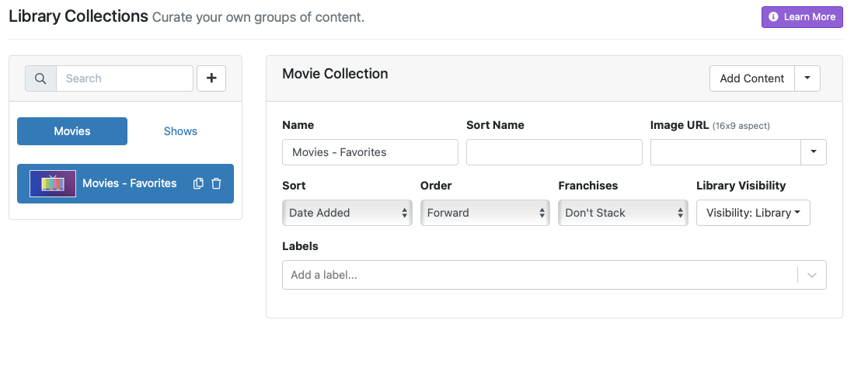Expand the Image URL dropdown arrow
The height and width of the screenshot is (365, 868).
tap(813, 152)
